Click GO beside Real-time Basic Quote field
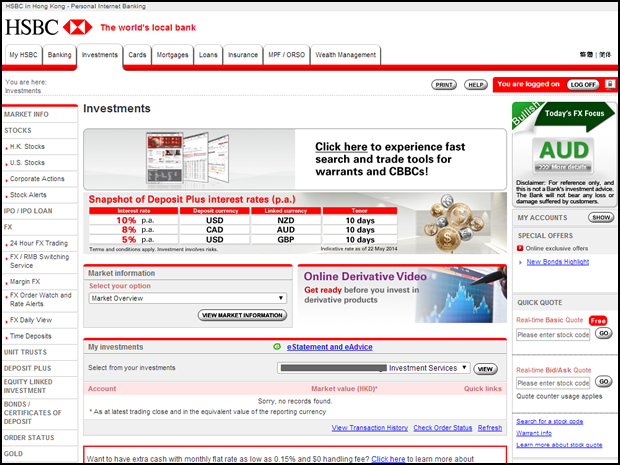The height and width of the screenshot is (465, 620). (x=603, y=333)
